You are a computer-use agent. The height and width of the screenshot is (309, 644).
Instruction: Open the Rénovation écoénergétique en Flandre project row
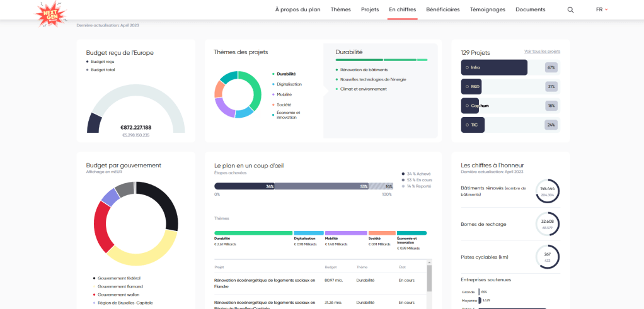tap(265, 283)
